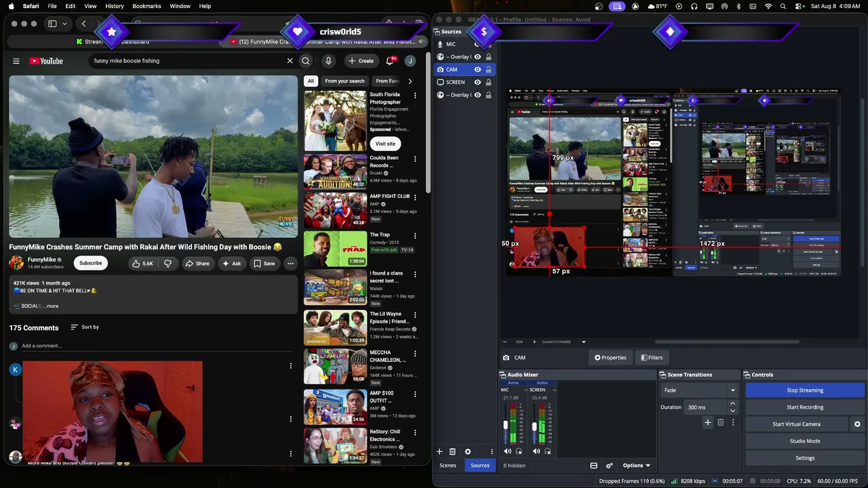868x488 pixels.
Task: Zoom out the OBS preview
Action: (x=505, y=342)
